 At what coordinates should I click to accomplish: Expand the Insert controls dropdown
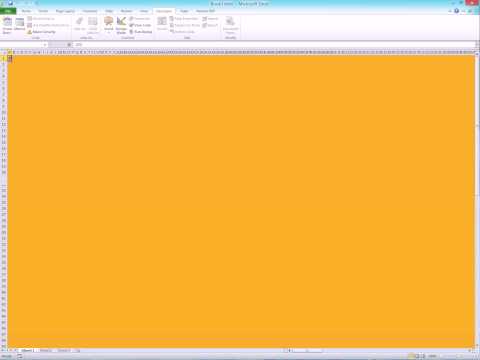pyautogui.click(x=108, y=25)
